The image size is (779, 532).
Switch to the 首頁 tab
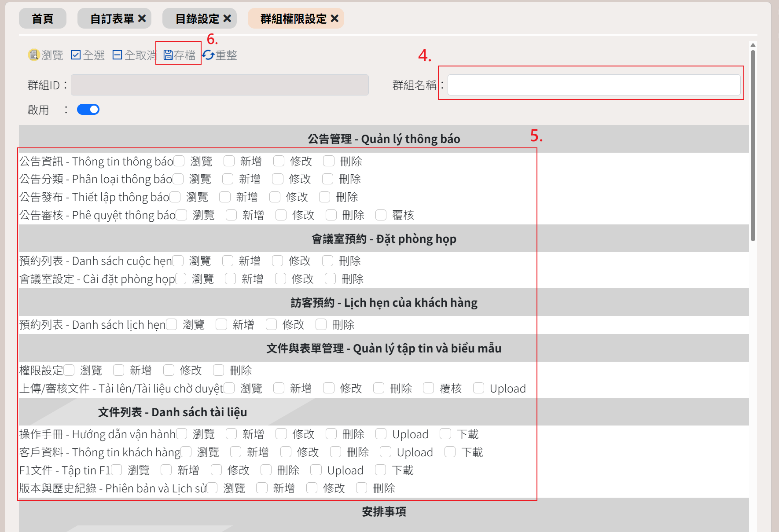pyautogui.click(x=43, y=18)
